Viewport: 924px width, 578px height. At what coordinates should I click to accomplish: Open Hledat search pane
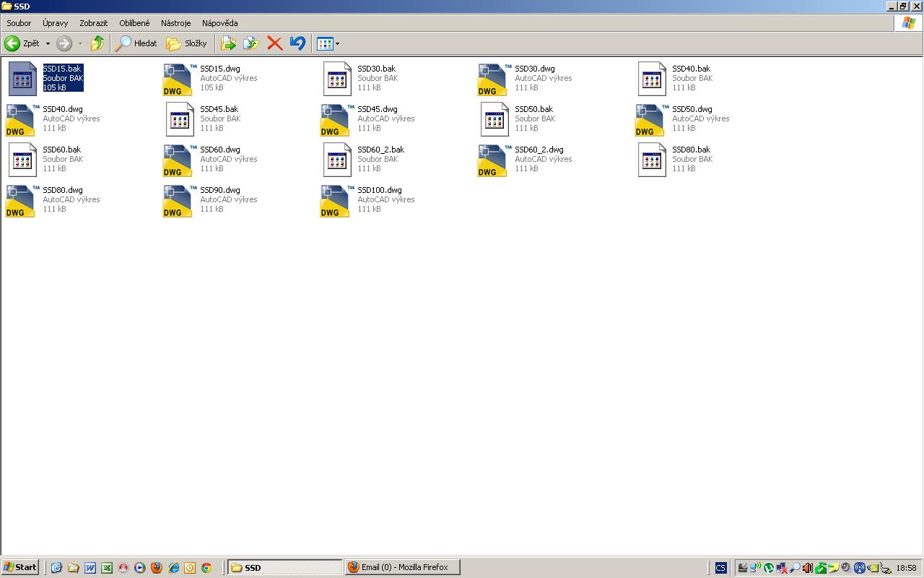(136, 43)
